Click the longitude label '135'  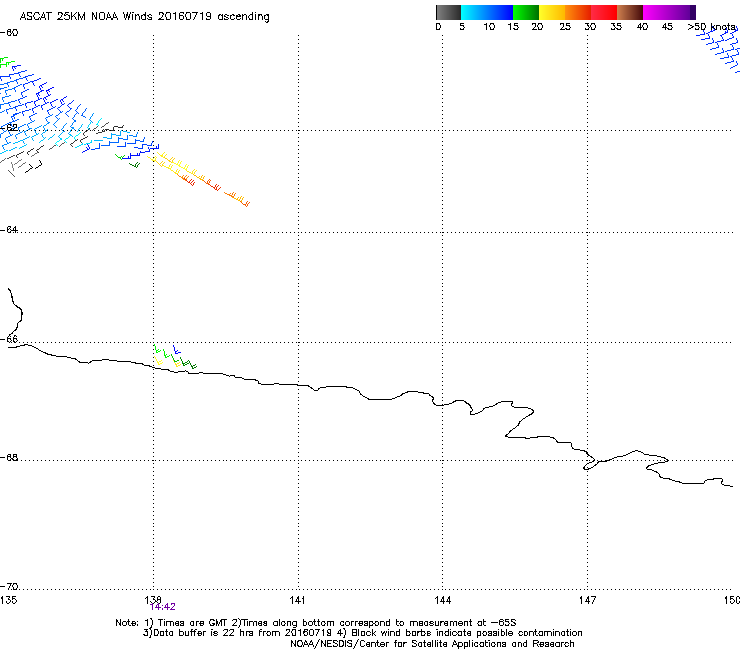[8, 600]
